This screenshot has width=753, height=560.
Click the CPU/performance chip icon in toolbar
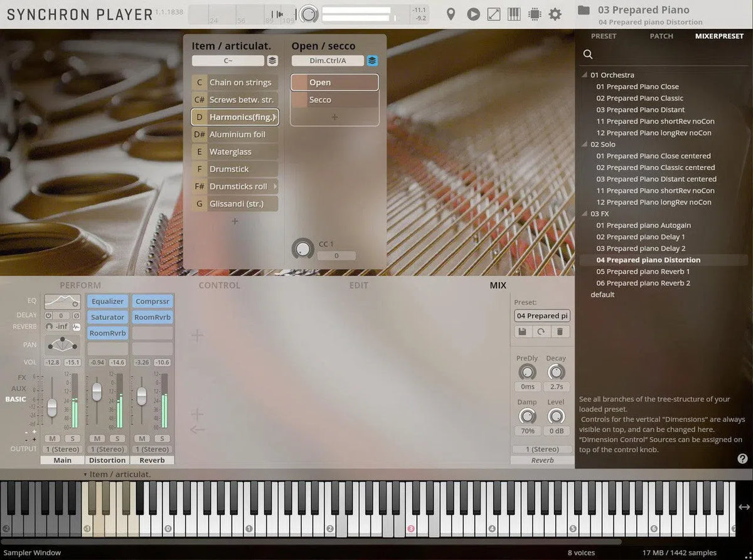[535, 14]
